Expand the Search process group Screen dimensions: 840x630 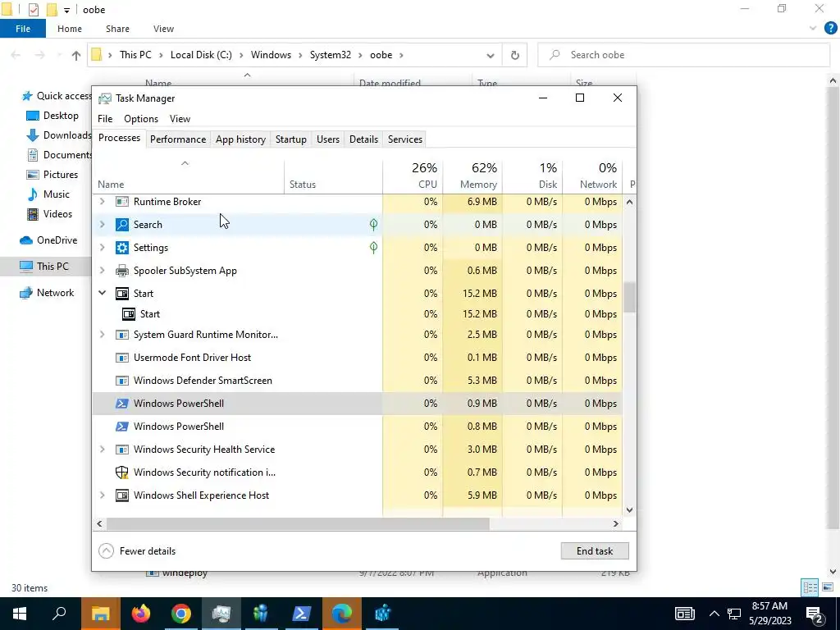pos(102,225)
